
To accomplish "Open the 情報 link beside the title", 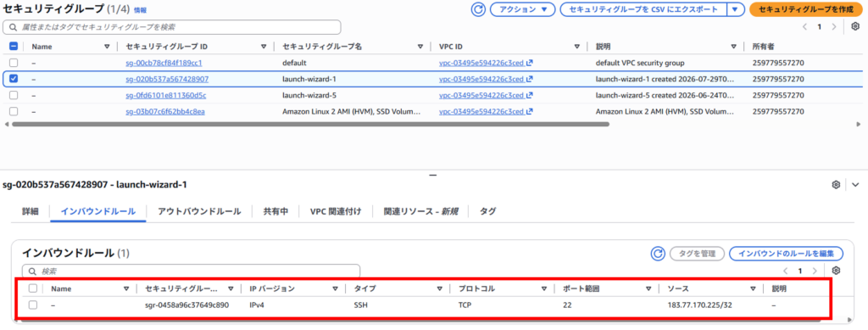I will click(x=140, y=10).
